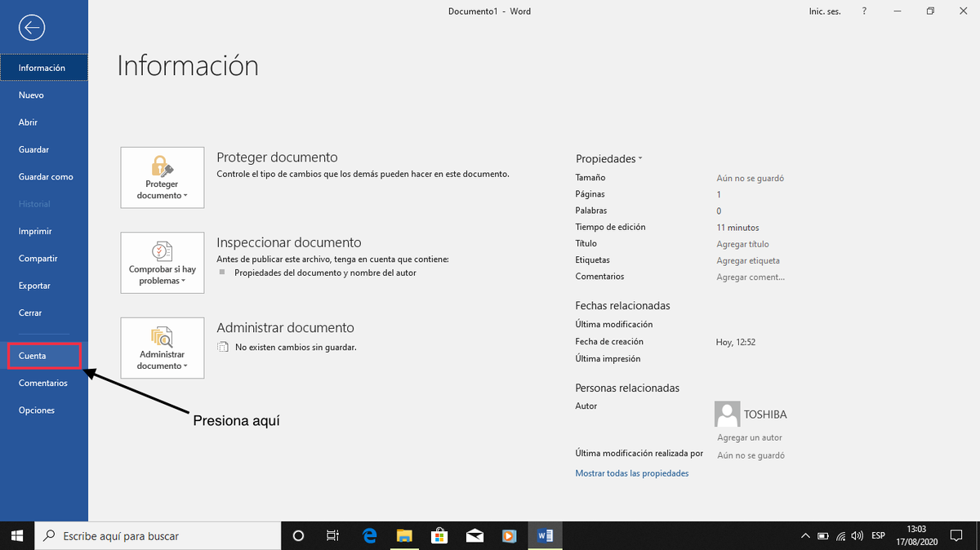Image resolution: width=980 pixels, height=550 pixels.
Task: Click the volume speaker icon in system tray
Action: (x=857, y=535)
